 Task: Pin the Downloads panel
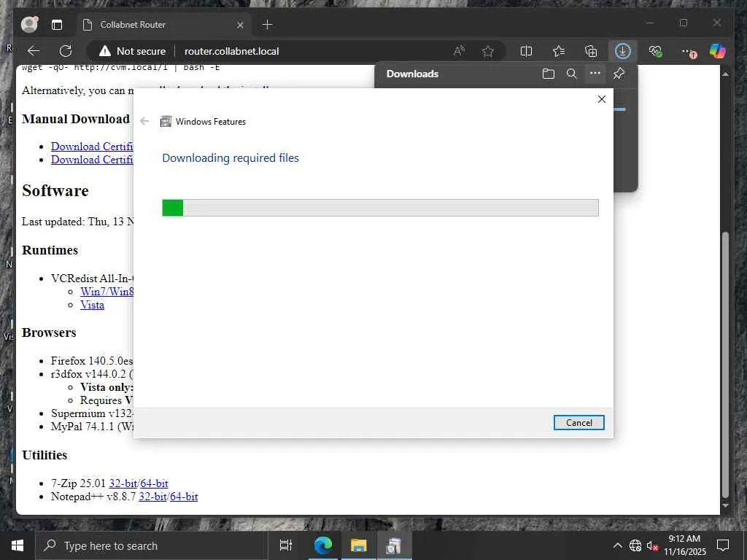click(619, 74)
